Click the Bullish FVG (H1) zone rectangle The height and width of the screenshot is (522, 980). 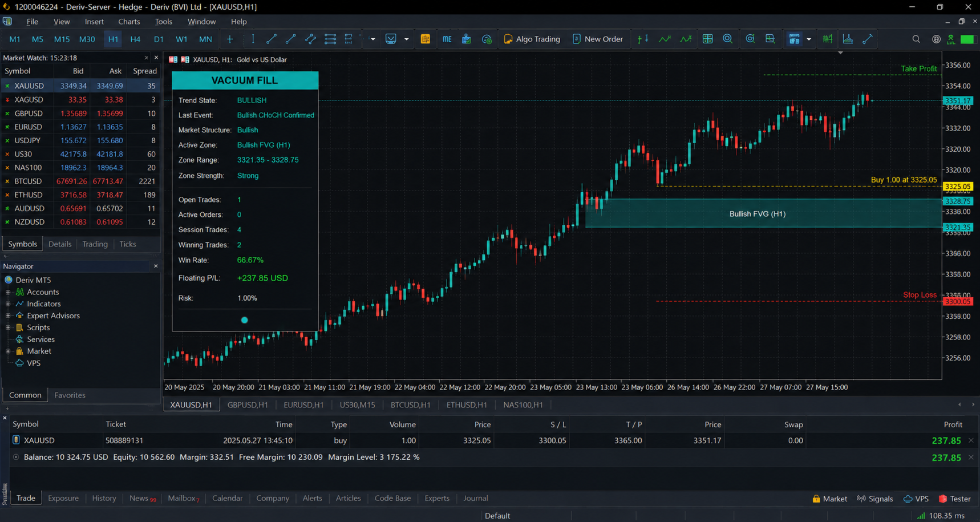coord(763,213)
